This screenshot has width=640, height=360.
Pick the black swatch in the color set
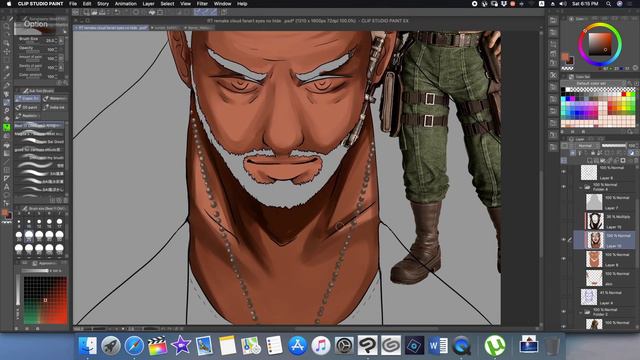563,89
